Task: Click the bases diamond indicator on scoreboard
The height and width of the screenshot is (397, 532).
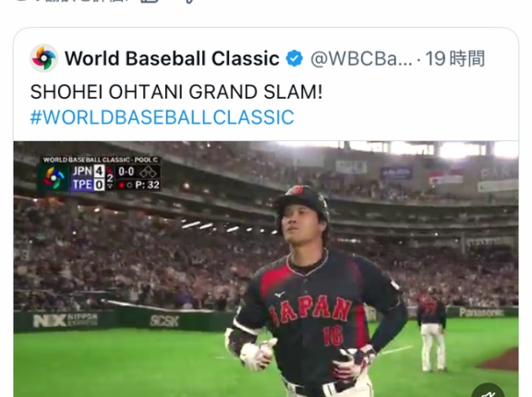Action: click(149, 172)
